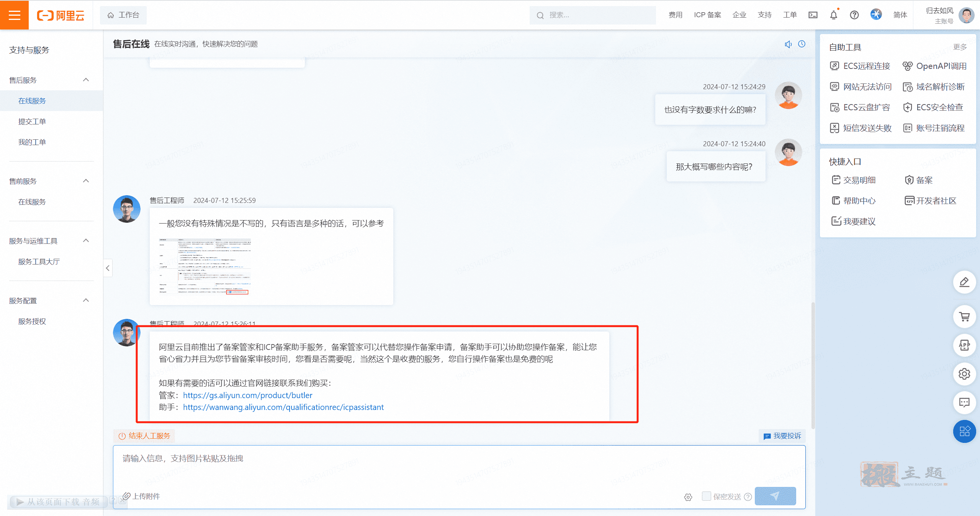This screenshot has height=516, width=980.
Task: Open the ICP 备案 menu item
Action: pyautogui.click(x=707, y=15)
